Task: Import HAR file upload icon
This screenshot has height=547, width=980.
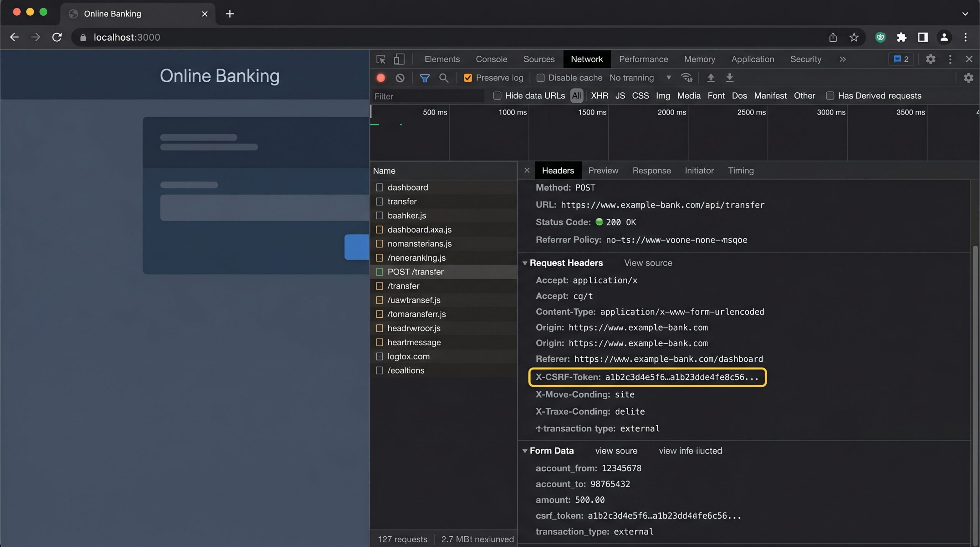Action: (x=710, y=78)
